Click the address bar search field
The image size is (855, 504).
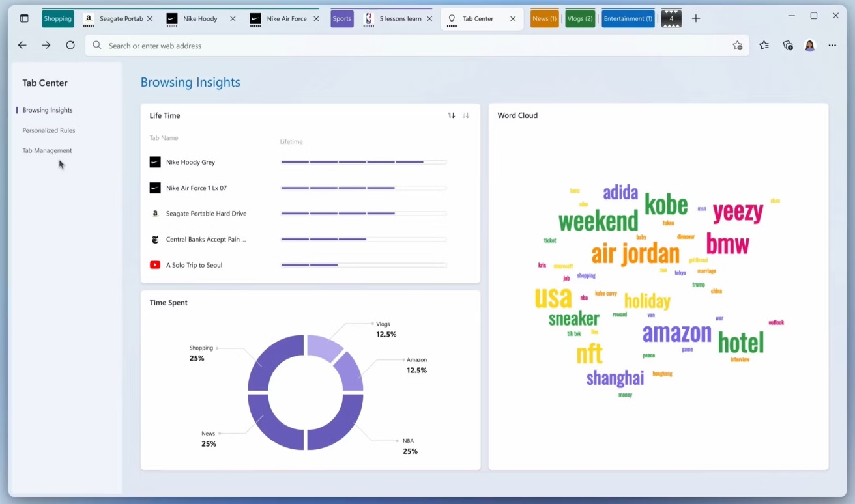coord(404,46)
